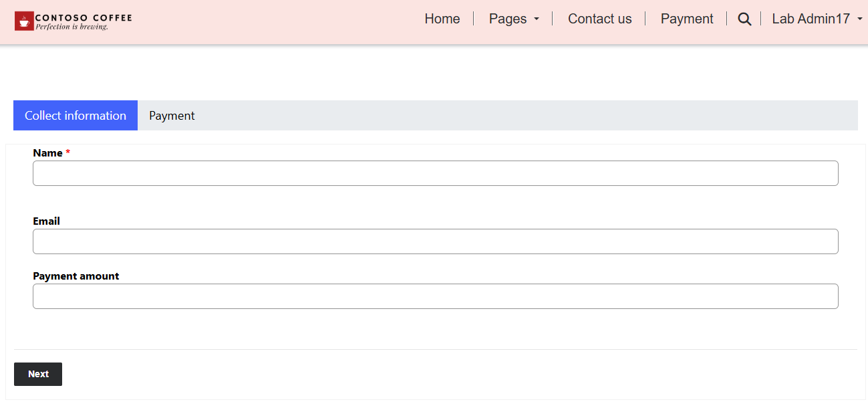The height and width of the screenshot is (410, 868).
Task: Click the Contoso Coffee cup logo
Action: point(25,19)
